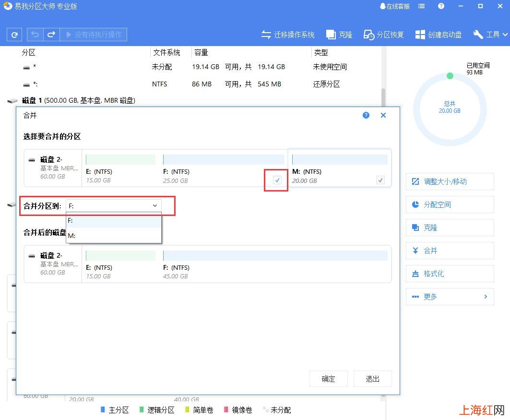Viewport: 510px width, 420px height.
Task: Click the 简单卷 yellow legend swatch
Action: [x=187, y=409]
